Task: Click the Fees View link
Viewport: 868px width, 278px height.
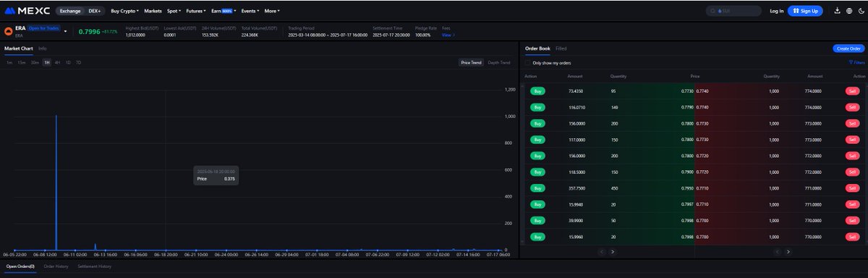Action: tap(448, 35)
